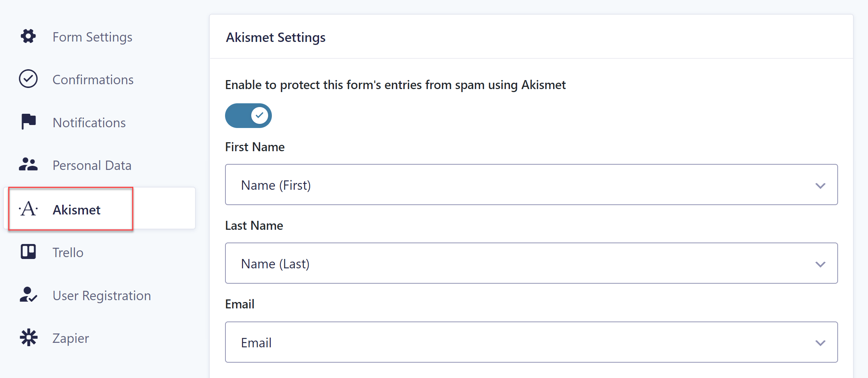
Task: Expand chevron on Name (Last) select
Action: click(x=820, y=264)
